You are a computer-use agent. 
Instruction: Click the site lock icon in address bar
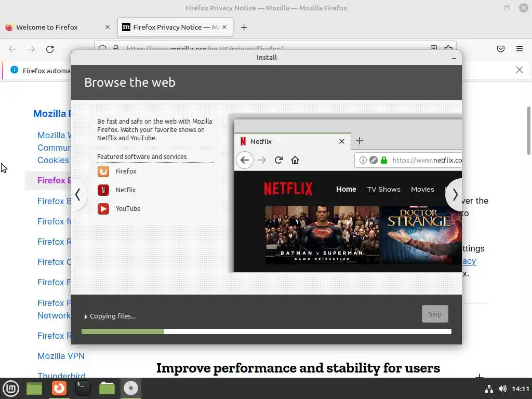[116, 47]
